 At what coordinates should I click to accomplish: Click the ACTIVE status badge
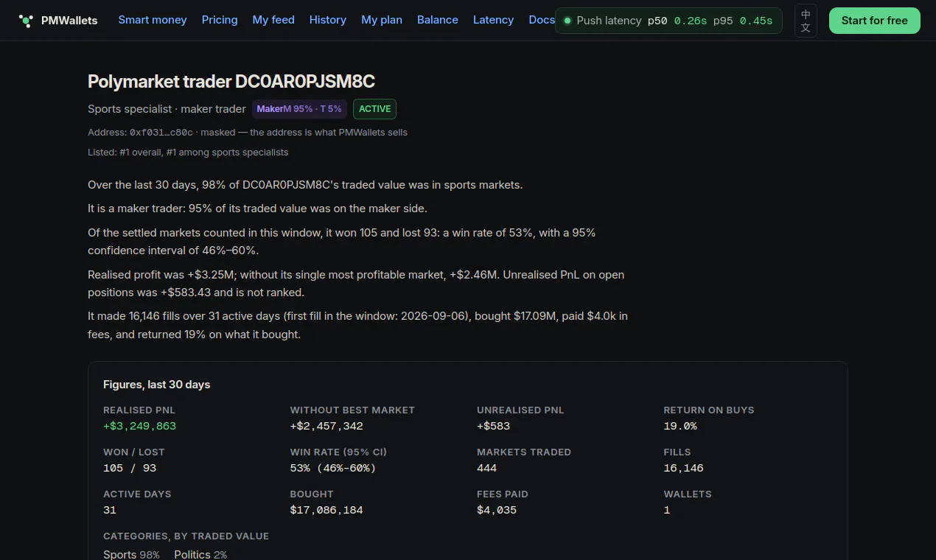coord(375,109)
